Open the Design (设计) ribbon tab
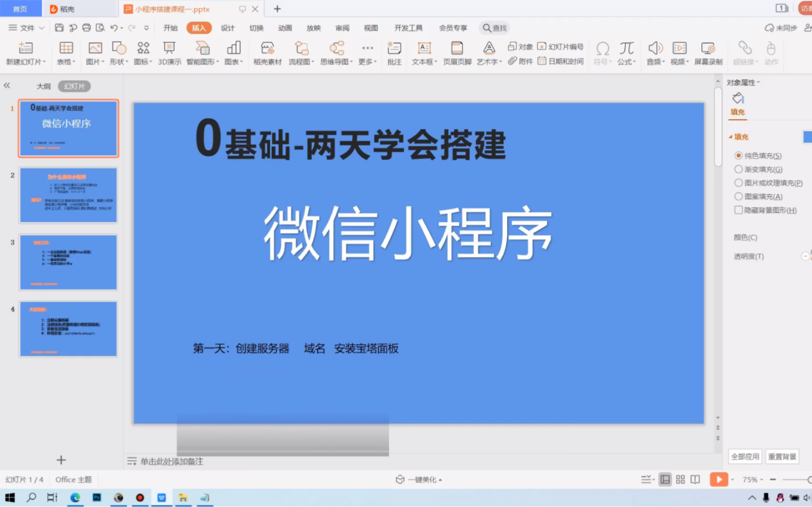 coord(228,28)
